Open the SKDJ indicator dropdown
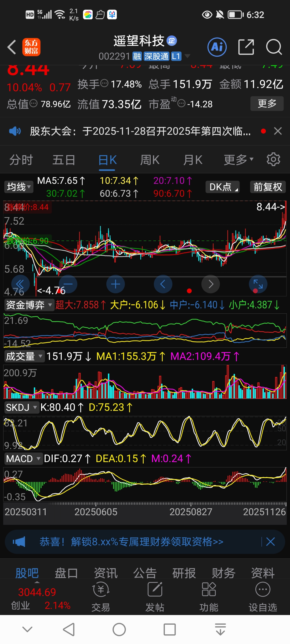Image resolution: width=290 pixels, height=644 pixels. tap(22, 407)
